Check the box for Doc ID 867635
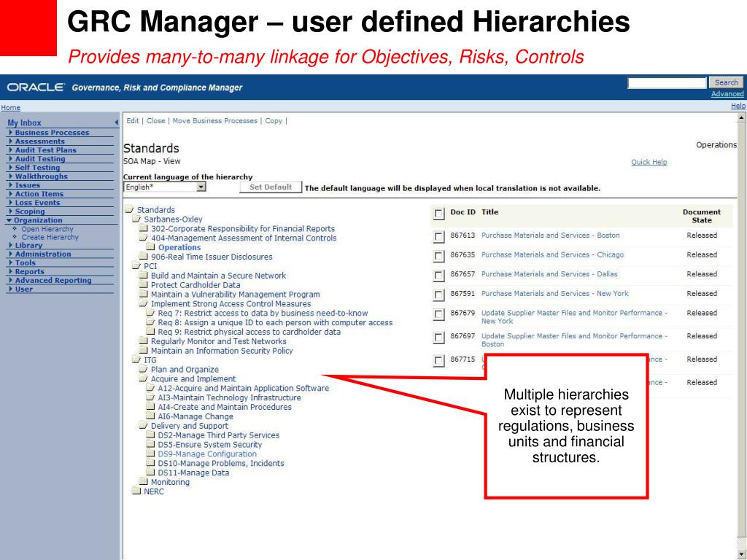The width and height of the screenshot is (747, 560). pos(438,256)
